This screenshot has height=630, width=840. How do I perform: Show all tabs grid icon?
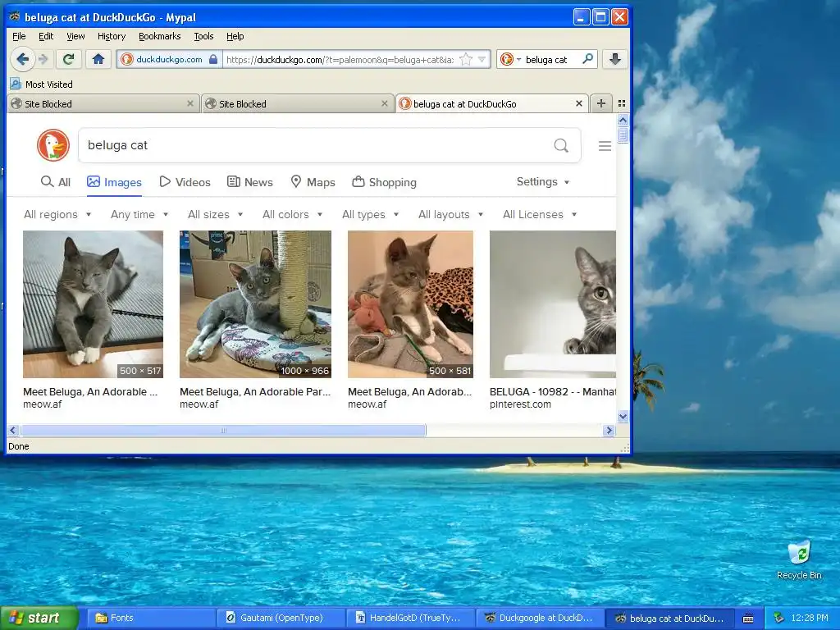622,103
